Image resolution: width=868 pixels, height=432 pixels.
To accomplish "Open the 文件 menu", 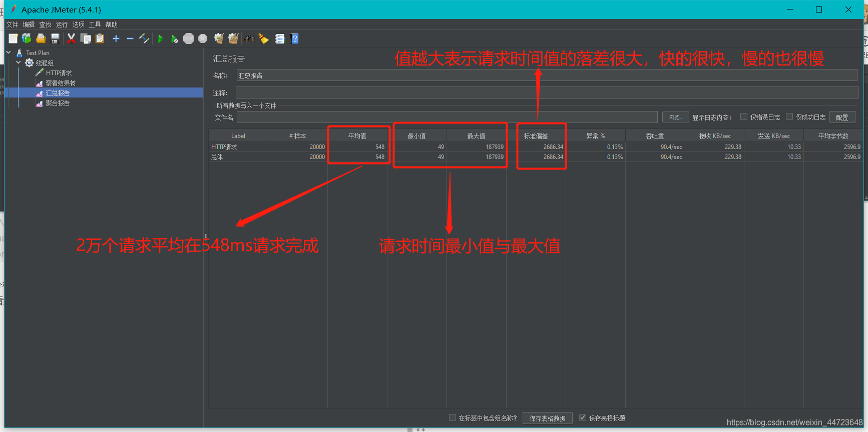I will pyautogui.click(x=12, y=24).
